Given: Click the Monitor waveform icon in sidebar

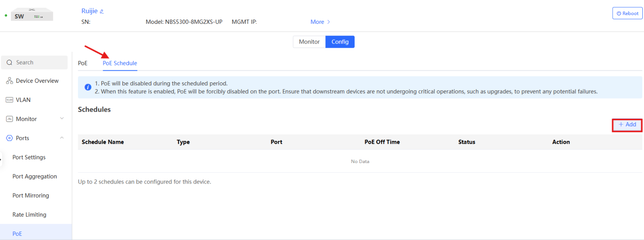Looking at the screenshot, I should click(x=9, y=119).
